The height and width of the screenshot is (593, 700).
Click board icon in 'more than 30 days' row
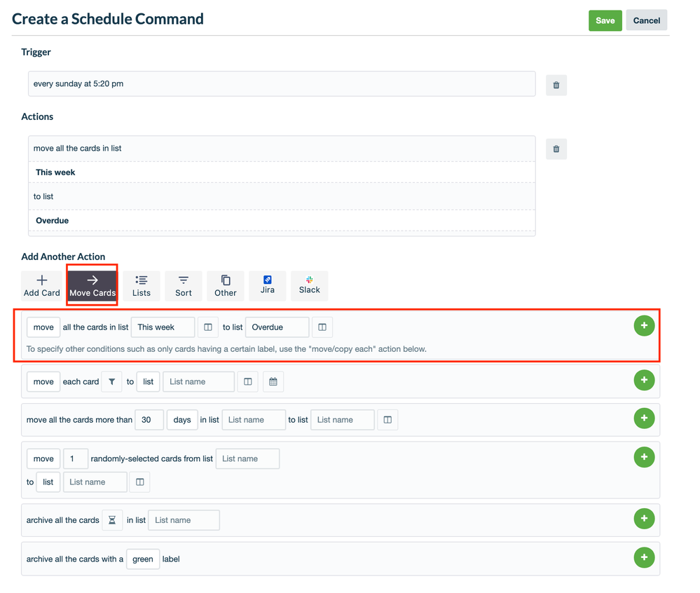(387, 420)
